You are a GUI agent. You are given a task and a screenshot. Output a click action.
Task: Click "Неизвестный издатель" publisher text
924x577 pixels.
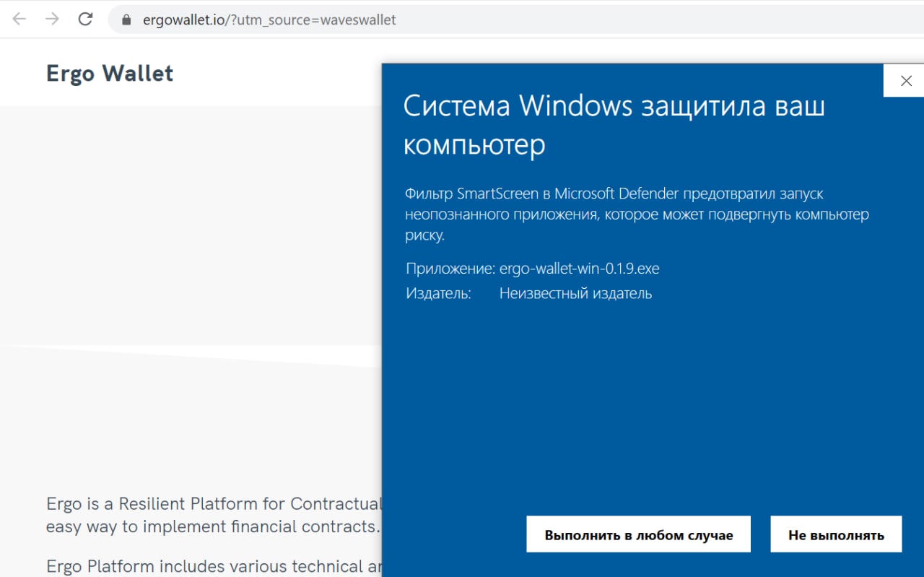point(575,293)
